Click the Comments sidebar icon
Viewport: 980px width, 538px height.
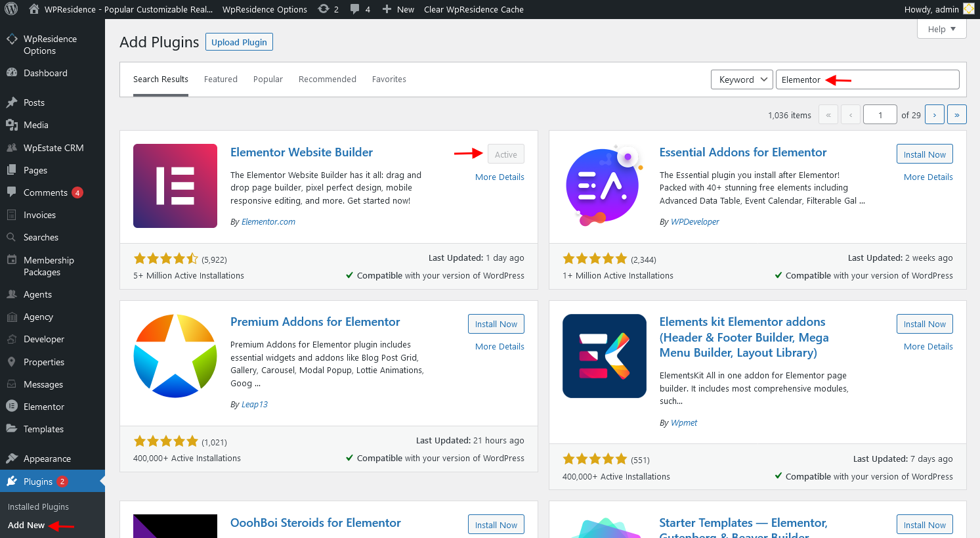(x=12, y=192)
